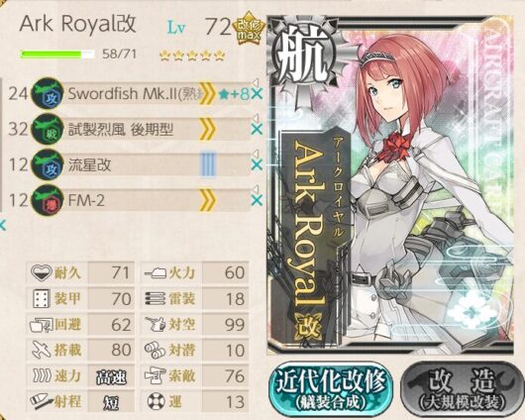Viewport: 525px width, 420px height.
Task: Click the 運 luck lifebuoy icon
Action: tap(157, 401)
